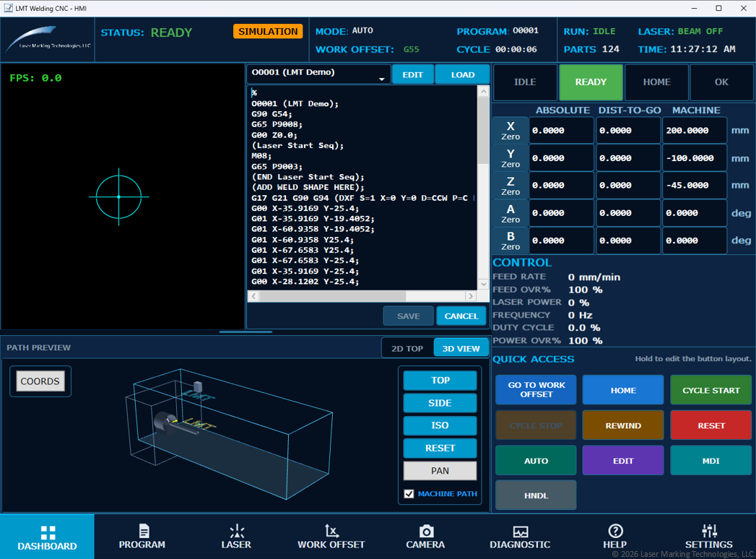Set preview to TOP view
756x559 pixels.
tap(440, 380)
